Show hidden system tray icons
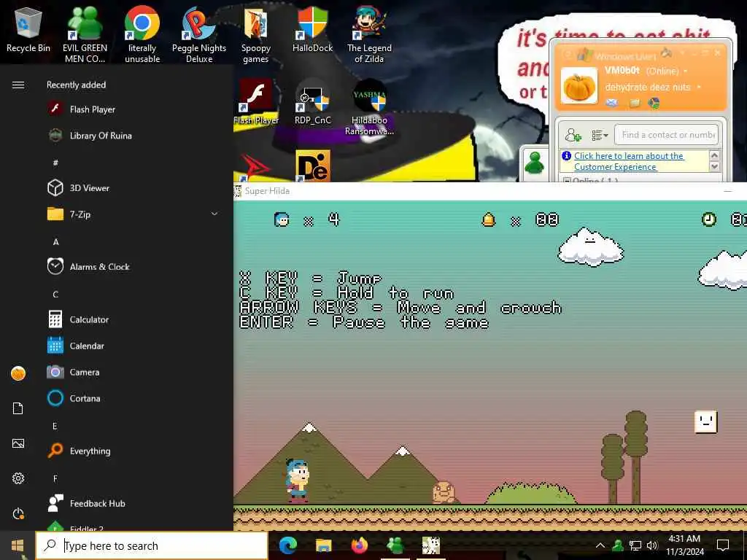747x560 pixels. coord(600,545)
